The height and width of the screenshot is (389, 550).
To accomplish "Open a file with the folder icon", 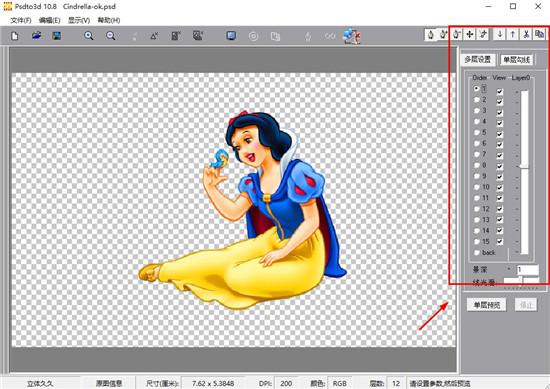I will (36, 35).
